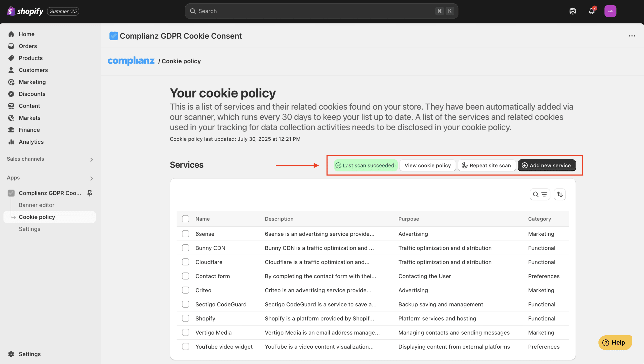Open Complianz GDPR Coo... app entry
The height and width of the screenshot is (364, 644).
(x=50, y=193)
